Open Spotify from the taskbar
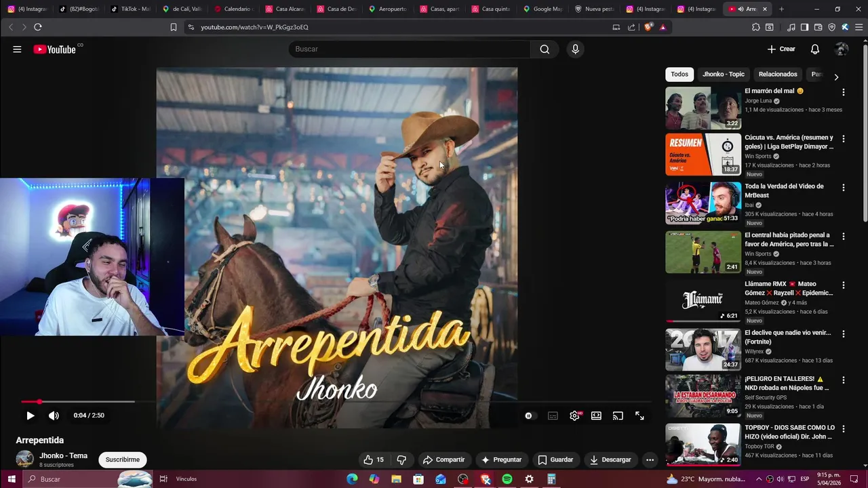 pos(507,479)
